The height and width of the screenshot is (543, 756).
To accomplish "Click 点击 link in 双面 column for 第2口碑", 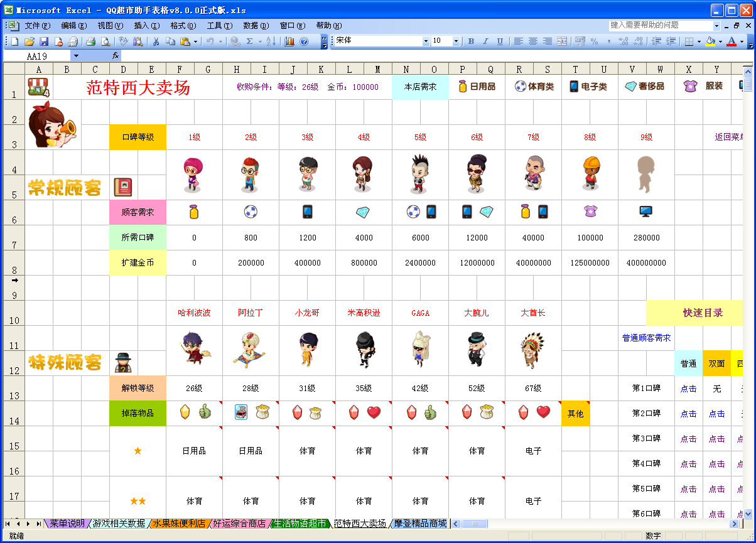I will [716, 414].
